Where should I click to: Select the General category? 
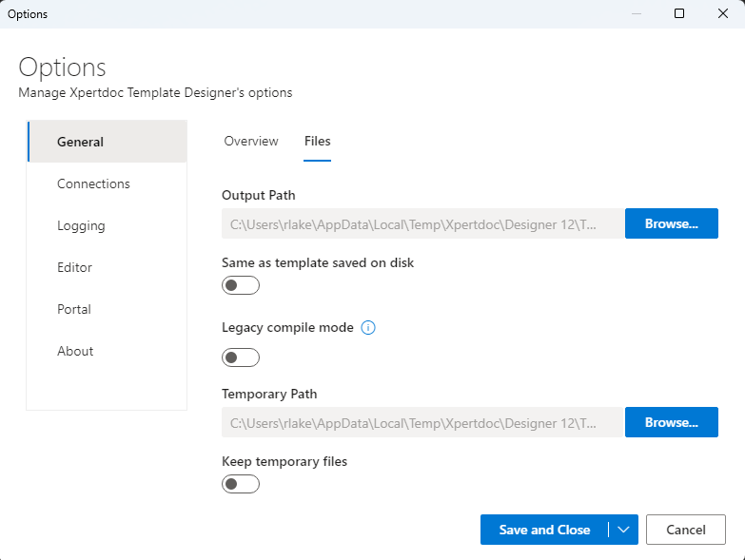108,142
